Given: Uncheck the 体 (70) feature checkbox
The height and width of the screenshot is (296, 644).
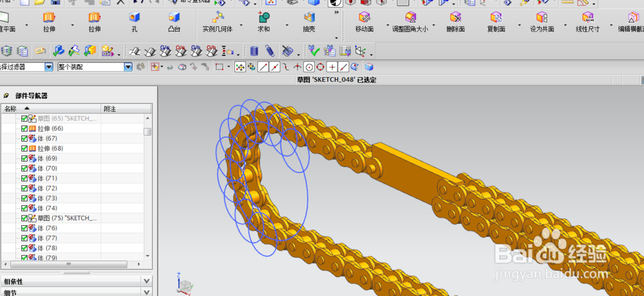Looking at the screenshot, I should [x=24, y=169].
